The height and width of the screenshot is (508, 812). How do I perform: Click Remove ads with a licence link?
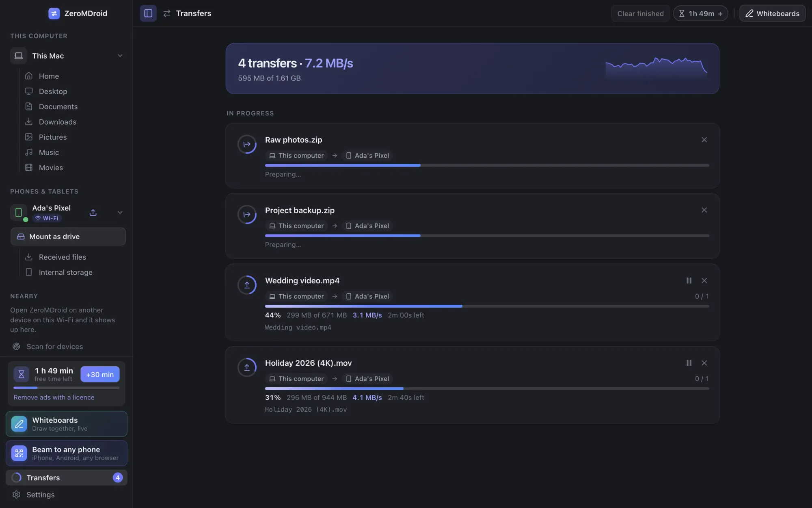pyautogui.click(x=54, y=397)
